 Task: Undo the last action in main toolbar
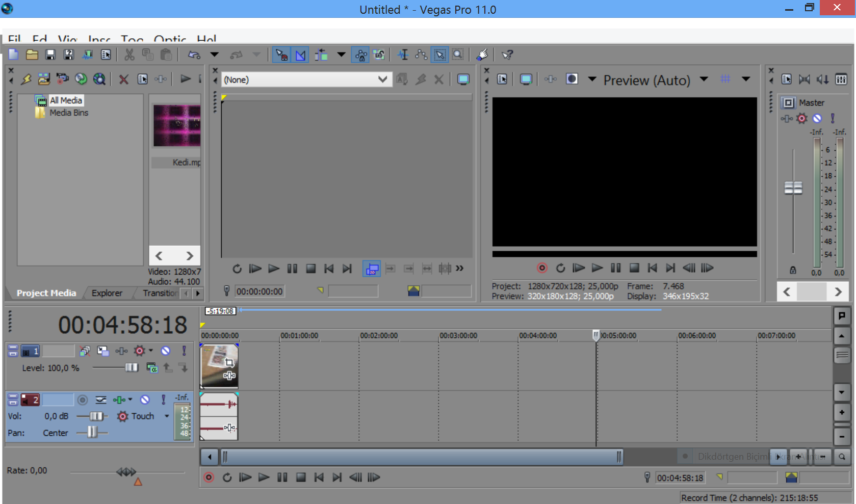coord(194,55)
